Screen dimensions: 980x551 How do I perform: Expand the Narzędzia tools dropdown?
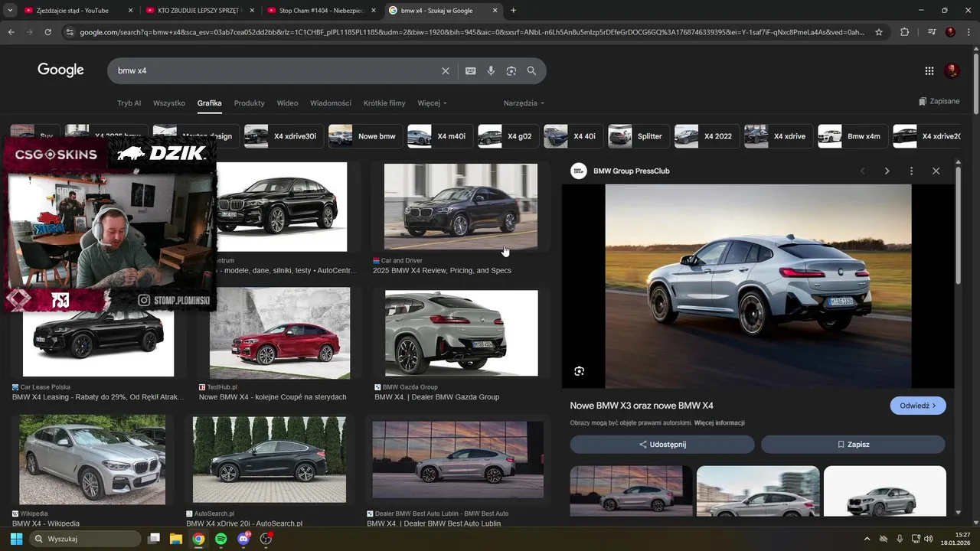pyautogui.click(x=524, y=103)
